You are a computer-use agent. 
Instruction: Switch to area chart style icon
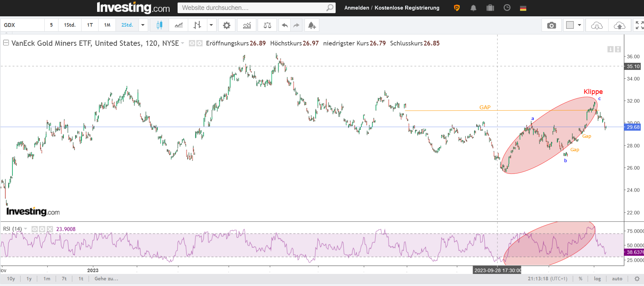(179, 25)
